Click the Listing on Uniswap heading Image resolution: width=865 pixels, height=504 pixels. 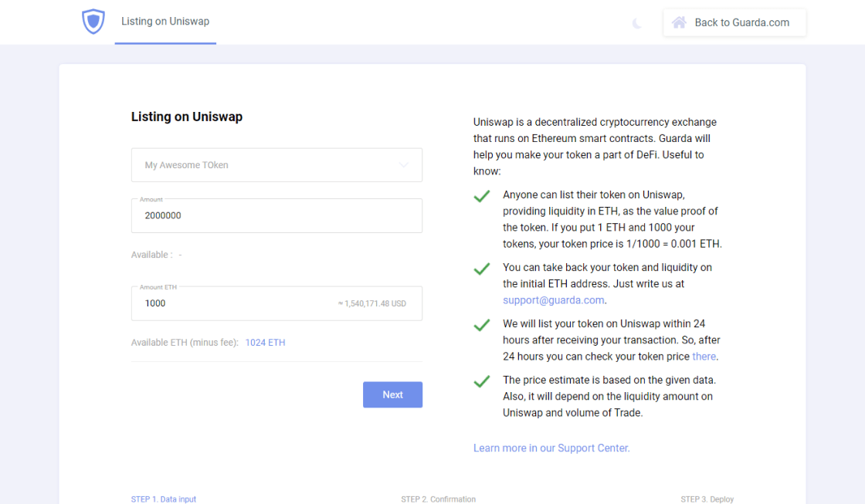point(187,117)
